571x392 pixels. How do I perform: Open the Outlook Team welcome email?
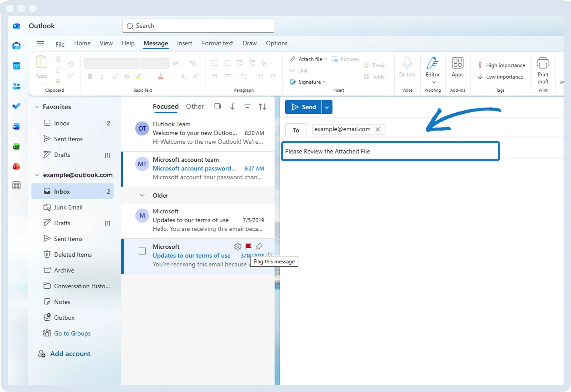pos(198,133)
